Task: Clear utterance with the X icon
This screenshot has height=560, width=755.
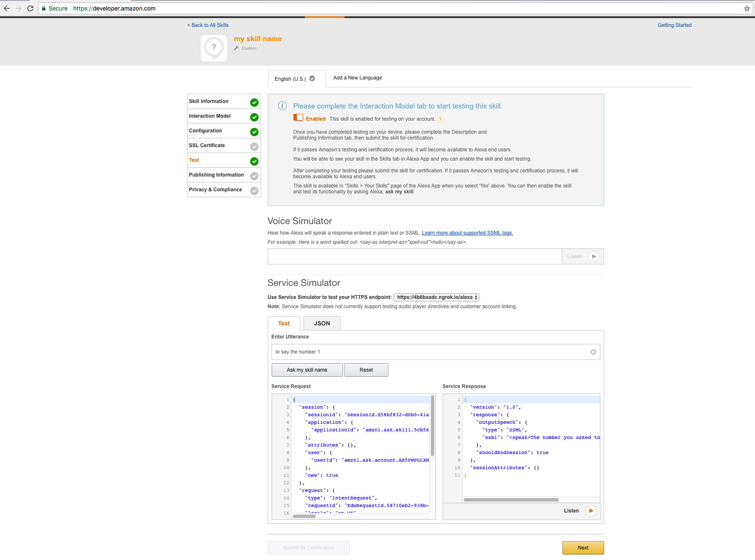Action: point(593,352)
